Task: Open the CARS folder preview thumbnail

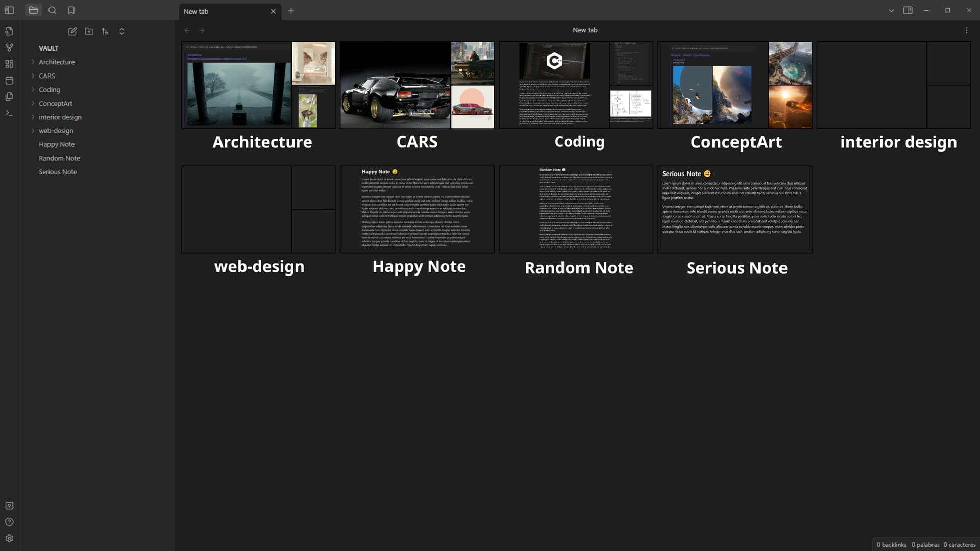Action: [417, 85]
